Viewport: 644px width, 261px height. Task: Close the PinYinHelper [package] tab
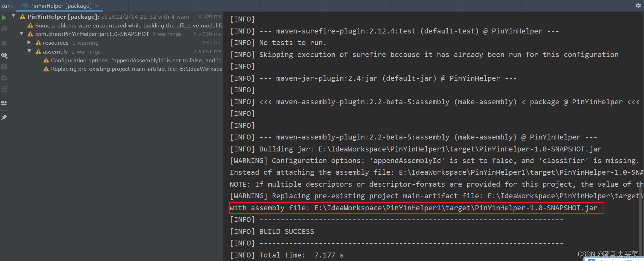point(97,6)
